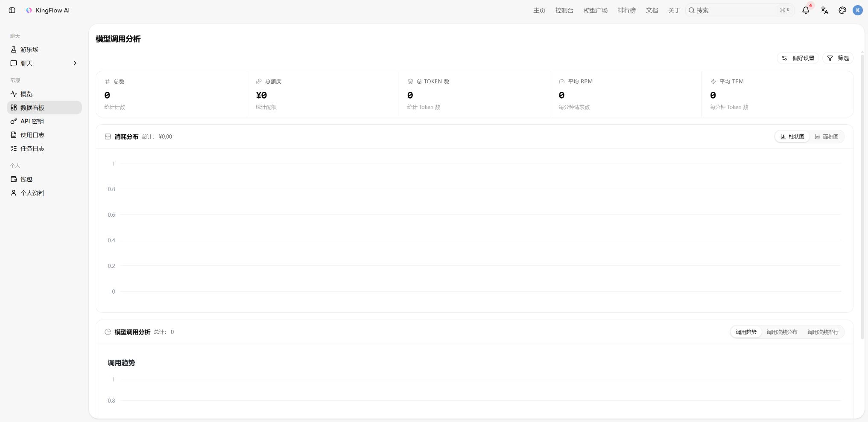Open the 主页 nav item

click(x=539, y=10)
